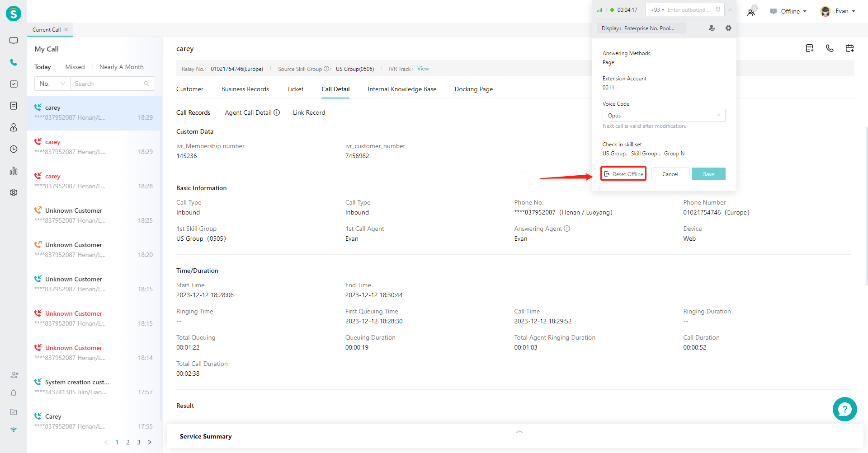This screenshot has height=453, width=868.
Task: Click the wifi network status sidebar icon
Action: coord(14,430)
